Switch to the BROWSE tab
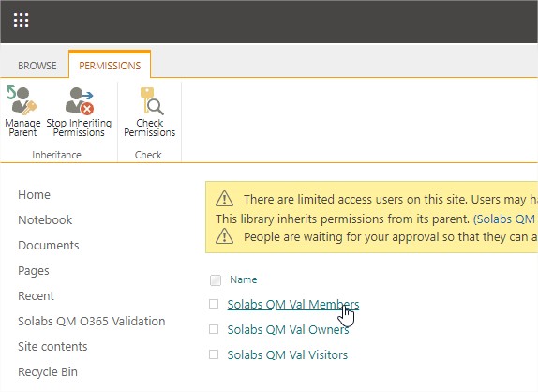538x392 pixels. tap(37, 66)
